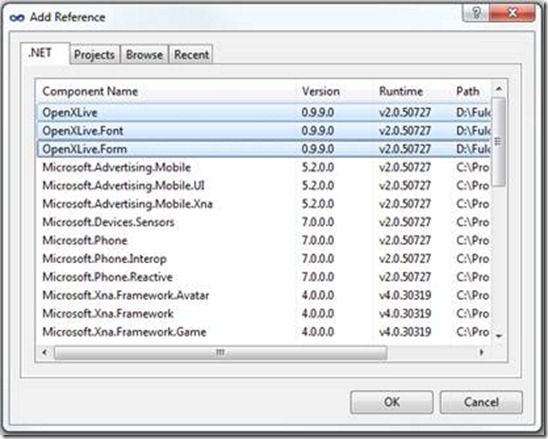
Task: Click runtime v2.0.50727 of Microsoft.Devices.Sensors
Action: click(405, 222)
